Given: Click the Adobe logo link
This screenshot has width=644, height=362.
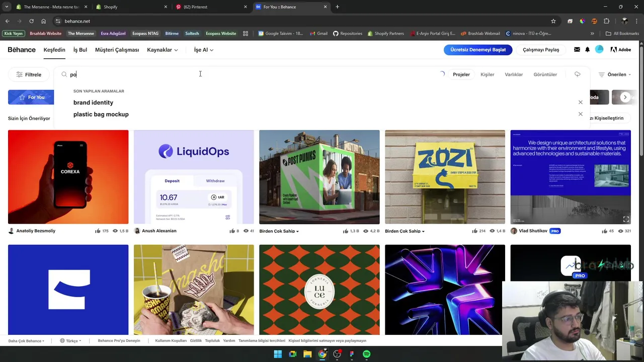Looking at the screenshot, I should tap(620, 50).
